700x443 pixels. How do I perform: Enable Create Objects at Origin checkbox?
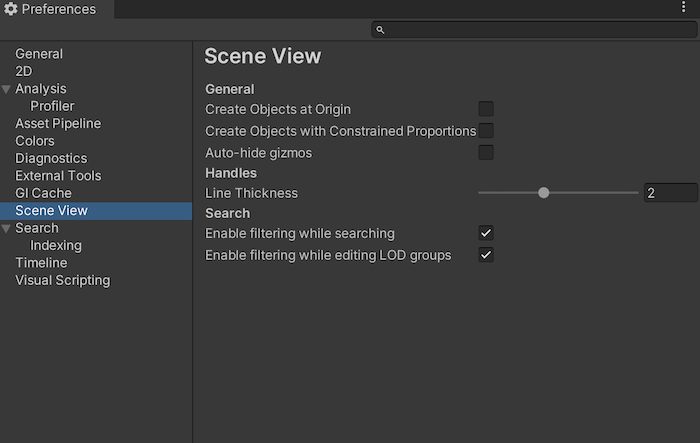coord(486,109)
